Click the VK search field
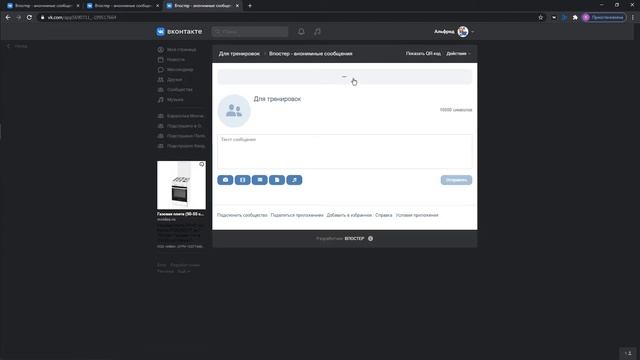This screenshot has width=640, height=360. click(x=250, y=31)
